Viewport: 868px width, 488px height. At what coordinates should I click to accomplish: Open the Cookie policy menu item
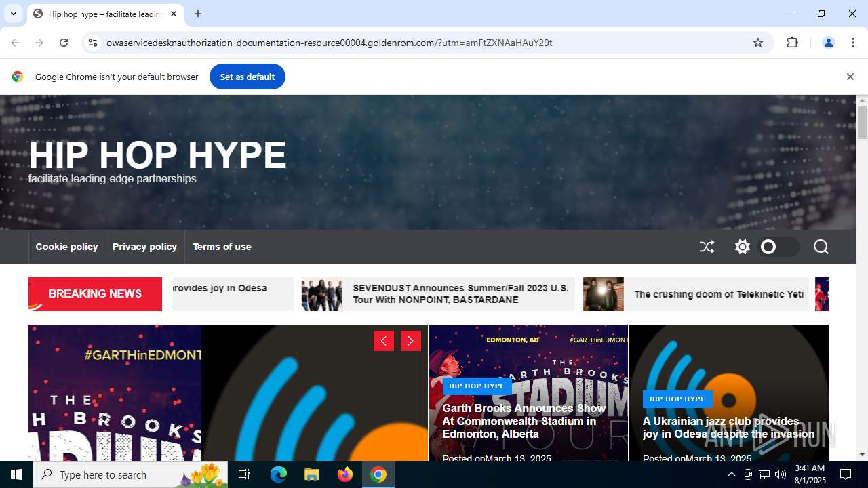[66, 247]
